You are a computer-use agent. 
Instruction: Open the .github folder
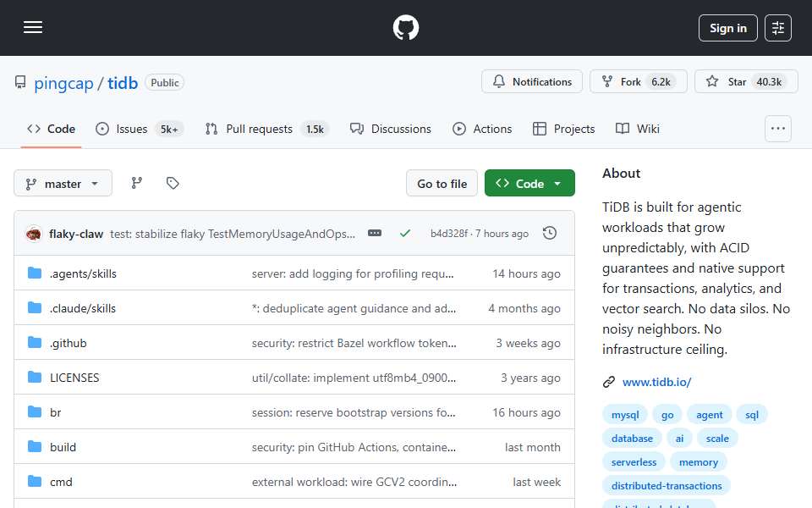point(69,343)
